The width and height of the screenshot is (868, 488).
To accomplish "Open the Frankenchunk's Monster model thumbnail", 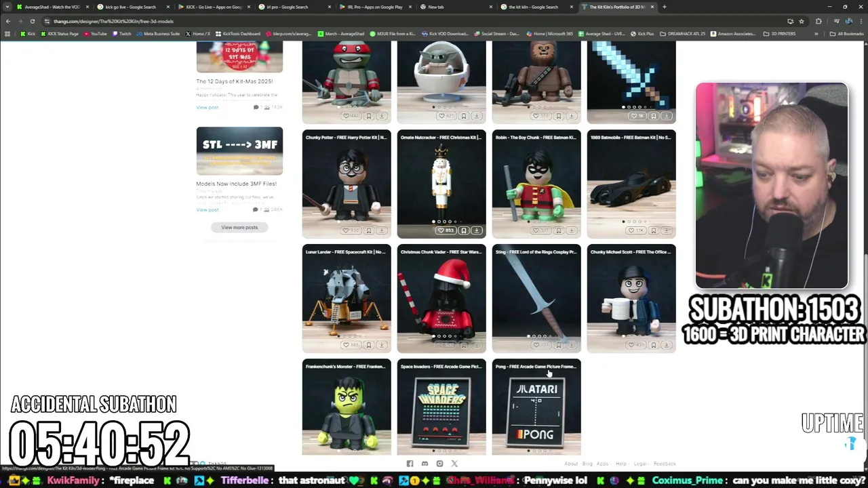I will point(347,412).
